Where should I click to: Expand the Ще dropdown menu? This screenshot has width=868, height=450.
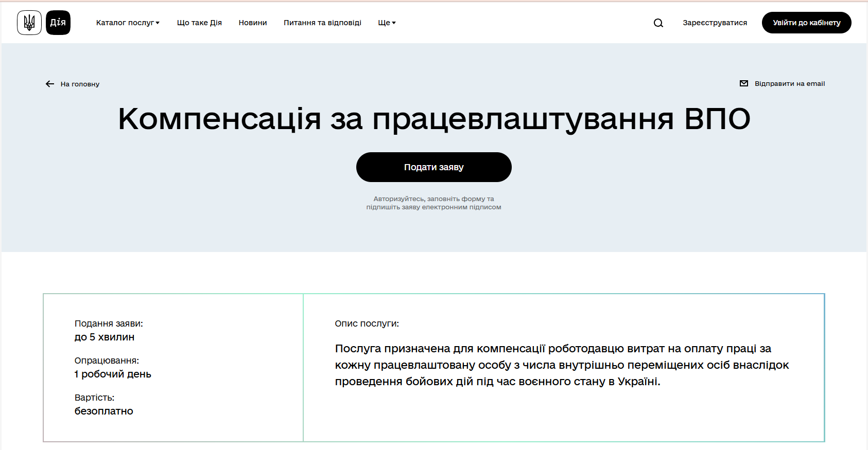[x=387, y=23]
